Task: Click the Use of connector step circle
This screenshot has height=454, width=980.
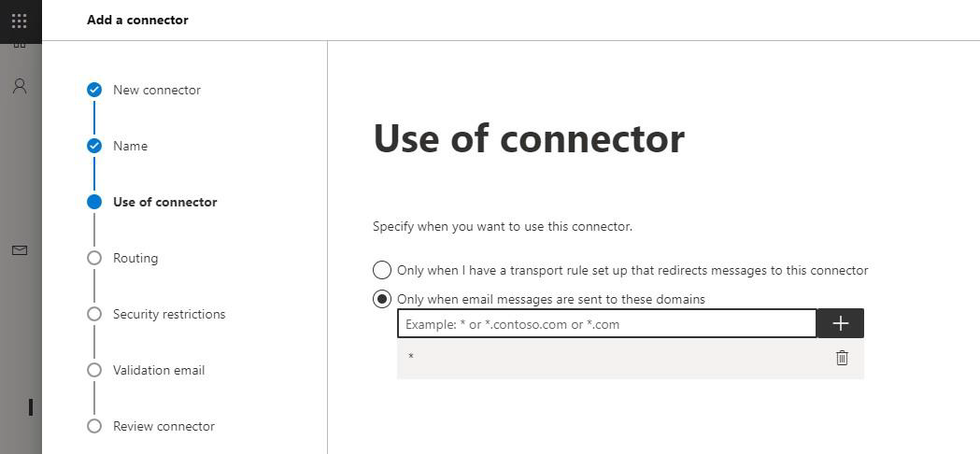Action: pos(94,202)
